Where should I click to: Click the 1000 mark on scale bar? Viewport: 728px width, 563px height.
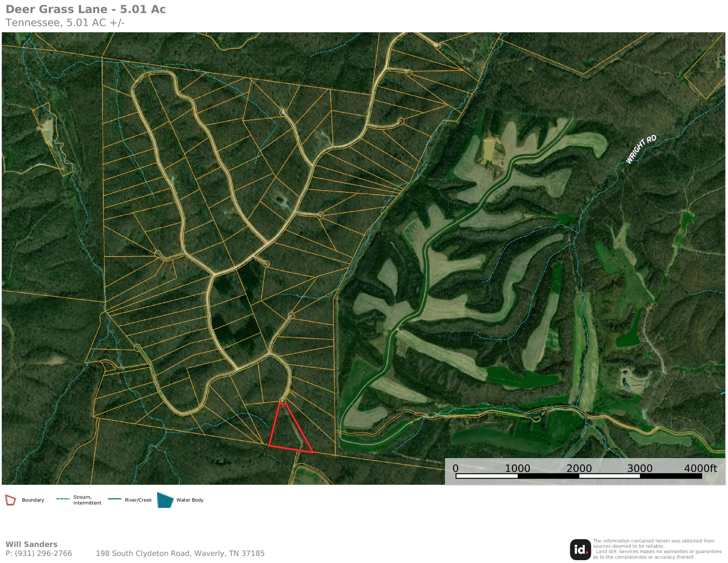pyautogui.click(x=518, y=468)
